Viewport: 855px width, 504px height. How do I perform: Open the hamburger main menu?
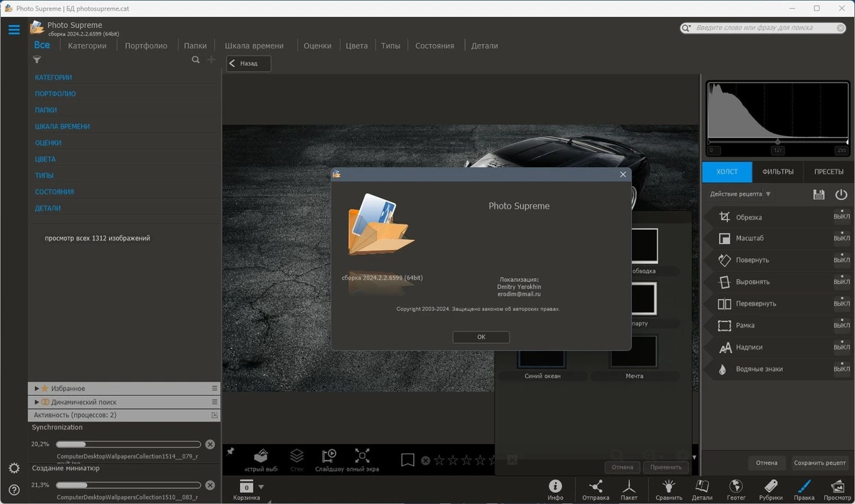click(14, 30)
